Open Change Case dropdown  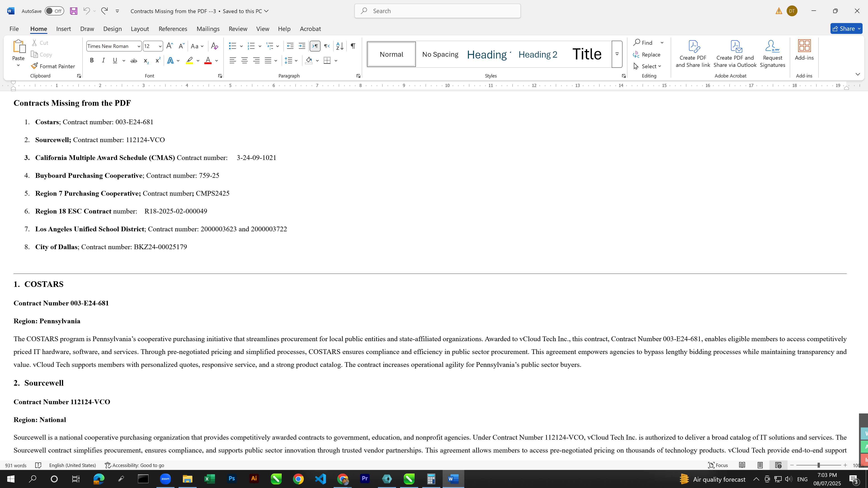point(197,46)
